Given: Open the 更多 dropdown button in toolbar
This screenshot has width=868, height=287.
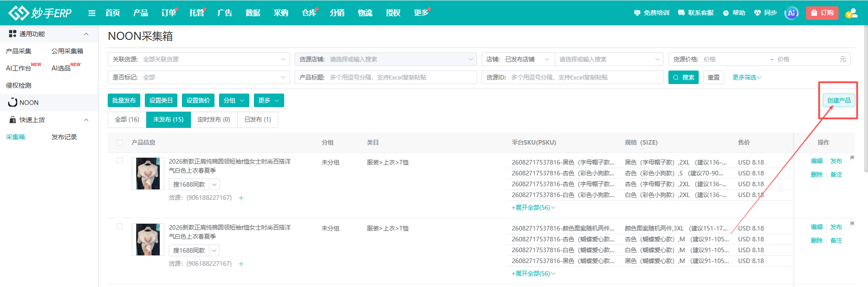Looking at the screenshot, I should [x=269, y=100].
